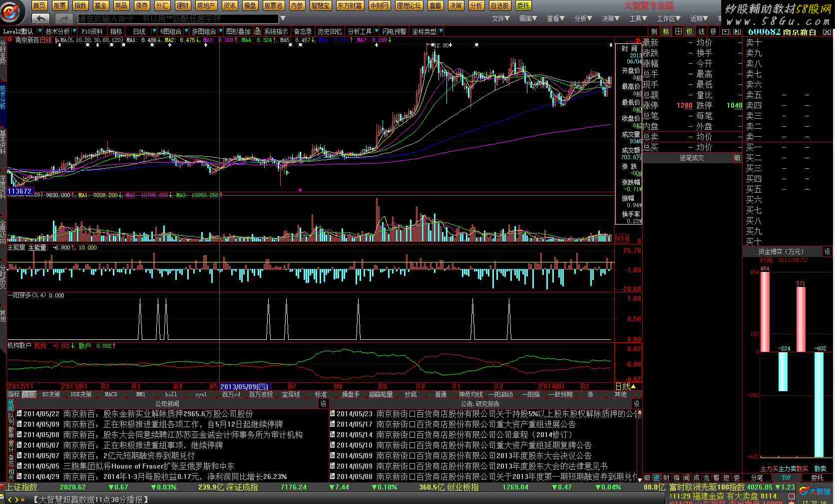Screen dimensions: 835x504
Task: Select the DDE决策 indicator tab
Action: click(x=81, y=395)
